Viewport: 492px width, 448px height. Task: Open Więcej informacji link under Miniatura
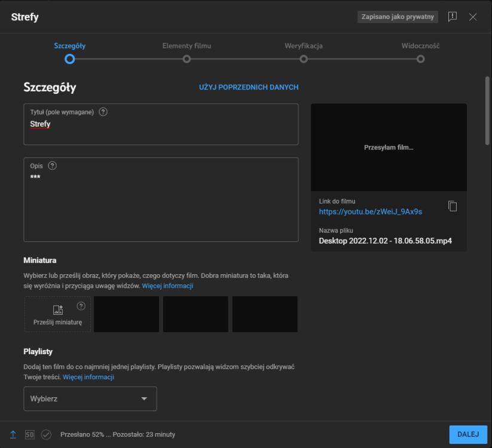pyautogui.click(x=167, y=286)
